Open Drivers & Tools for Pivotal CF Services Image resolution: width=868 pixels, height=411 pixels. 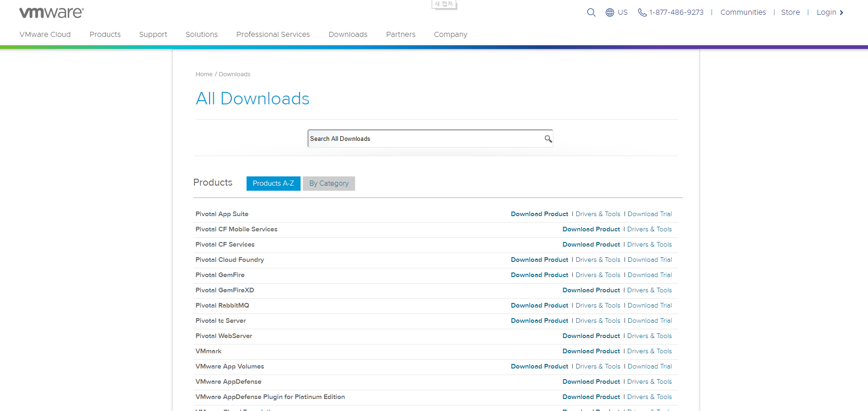coord(650,244)
